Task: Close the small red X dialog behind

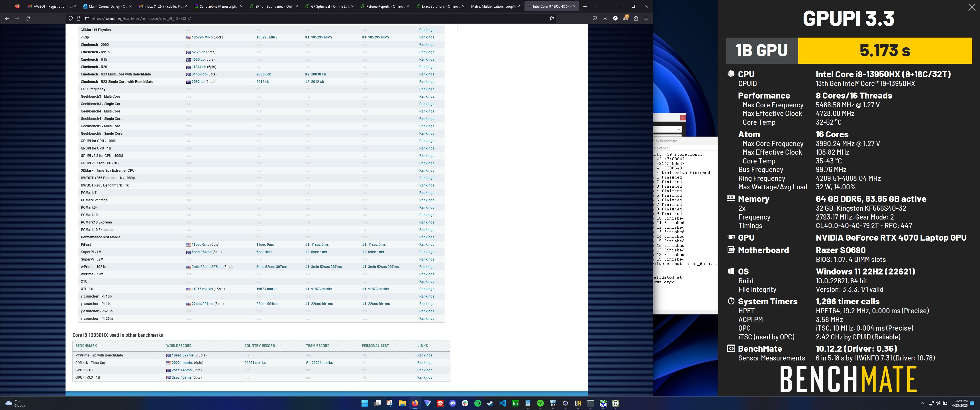Action: coord(683,118)
